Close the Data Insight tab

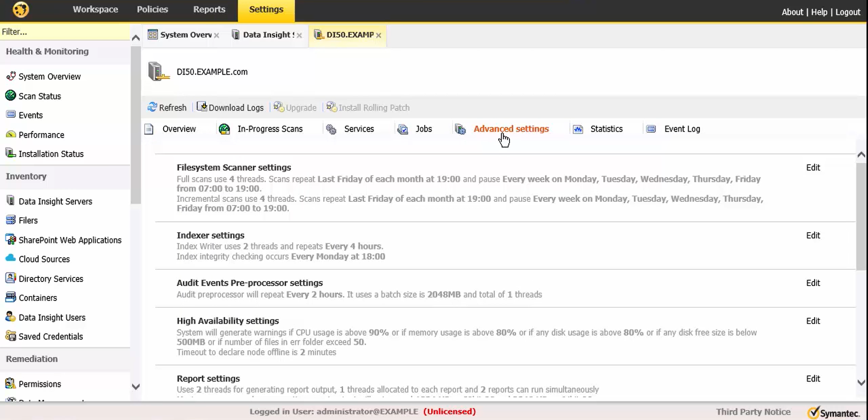[x=299, y=35]
